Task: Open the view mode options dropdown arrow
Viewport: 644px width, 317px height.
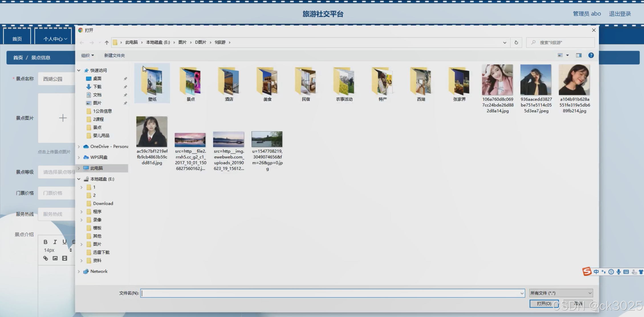Action: [567, 55]
